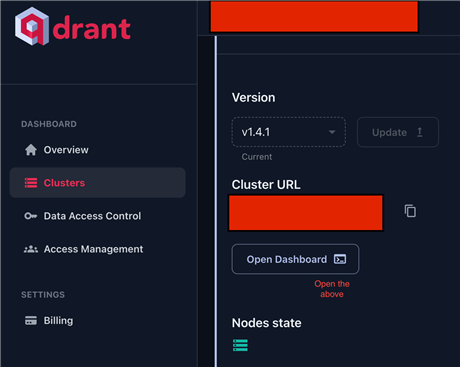This screenshot has width=460, height=367.
Task: Click the Qdrant cube logo icon
Action: (32, 26)
